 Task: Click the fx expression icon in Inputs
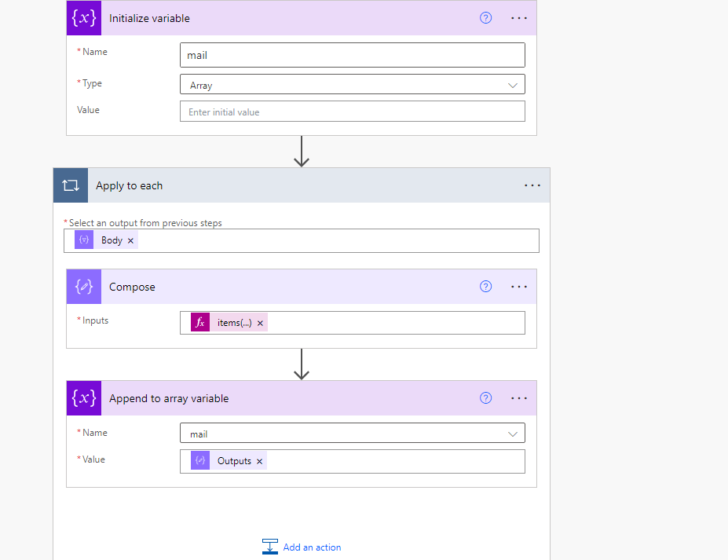tap(200, 322)
